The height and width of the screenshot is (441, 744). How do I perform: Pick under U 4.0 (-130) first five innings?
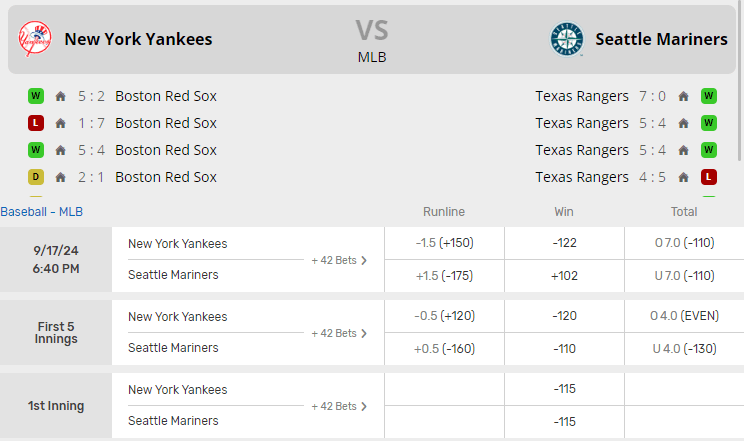(x=683, y=348)
